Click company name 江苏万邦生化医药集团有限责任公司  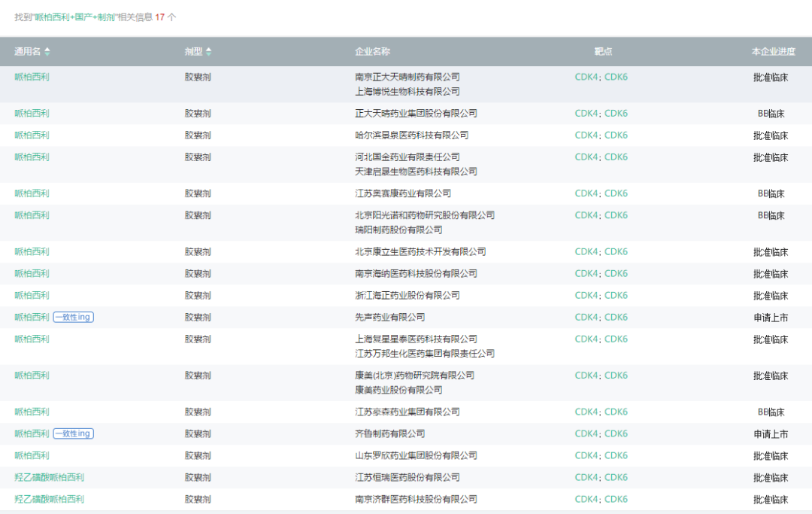(x=425, y=354)
